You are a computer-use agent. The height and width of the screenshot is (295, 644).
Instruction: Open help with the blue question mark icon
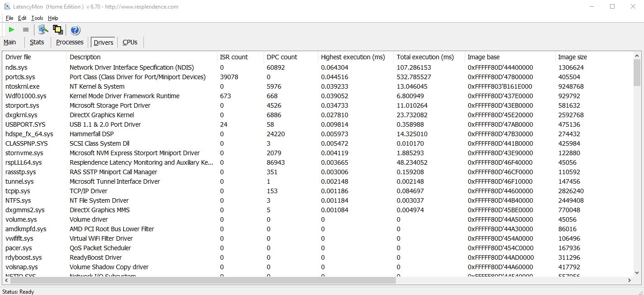(75, 30)
